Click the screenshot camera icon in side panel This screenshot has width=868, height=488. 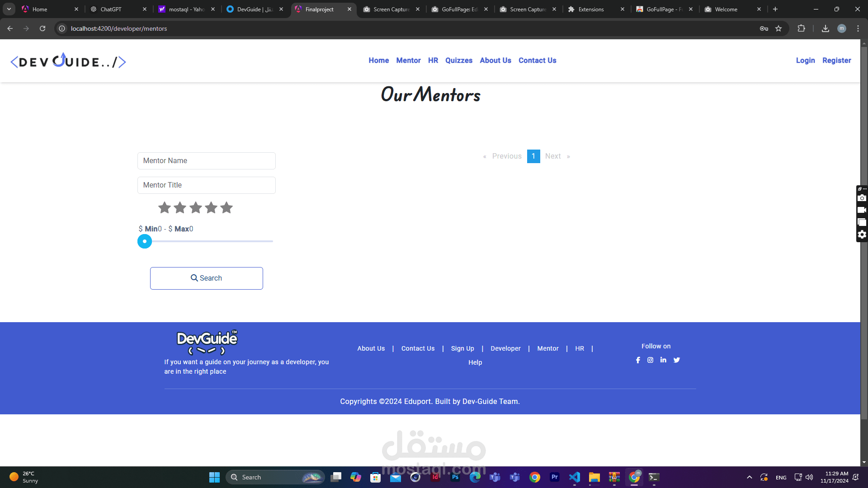(x=862, y=198)
